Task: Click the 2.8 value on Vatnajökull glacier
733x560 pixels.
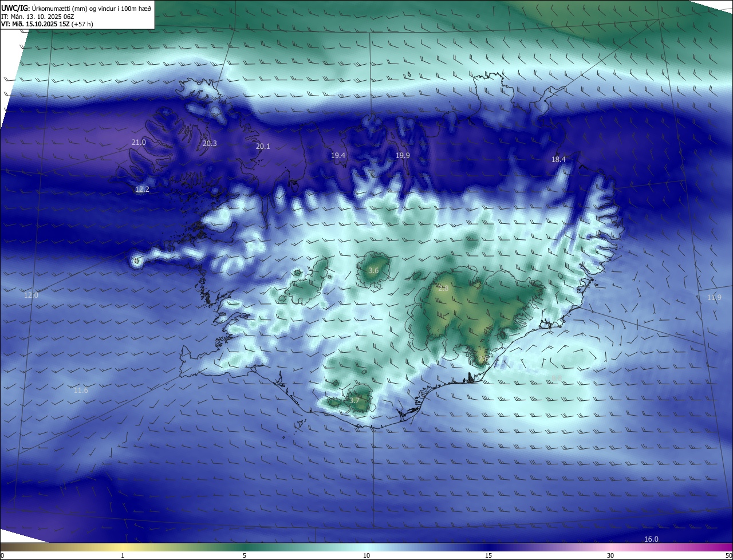Action: 443,289
